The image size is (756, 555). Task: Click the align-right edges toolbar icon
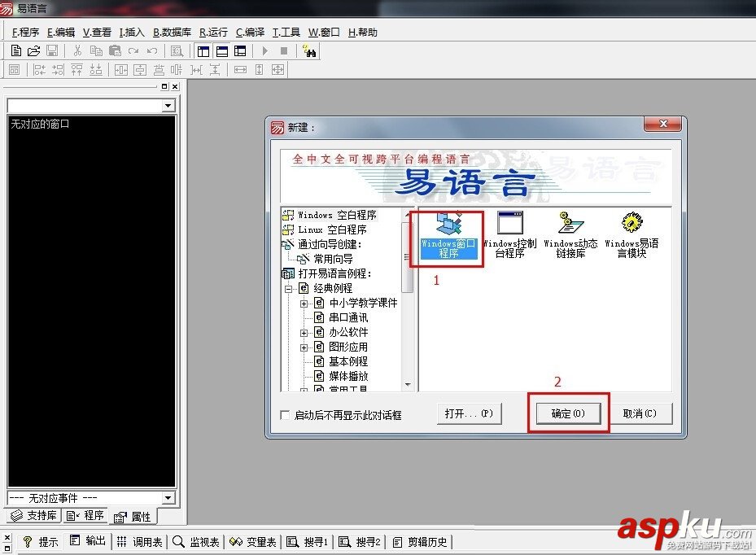[58, 70]
